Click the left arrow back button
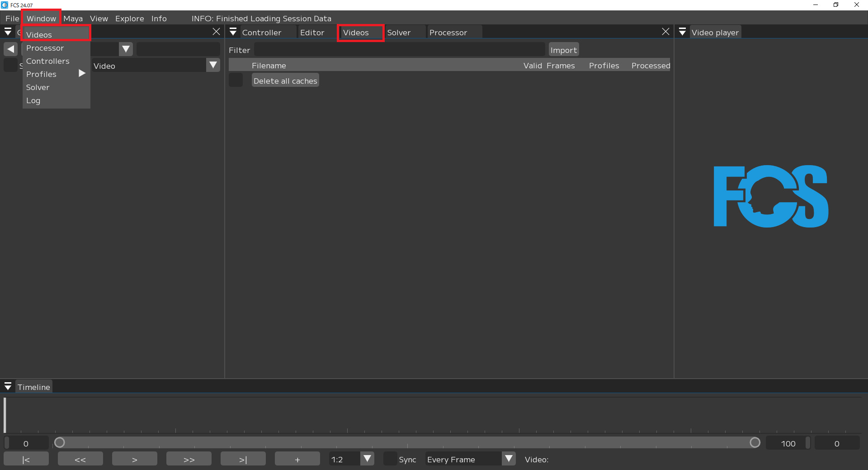The width and height of the screenshot is (868, 470). pos(11,49)
